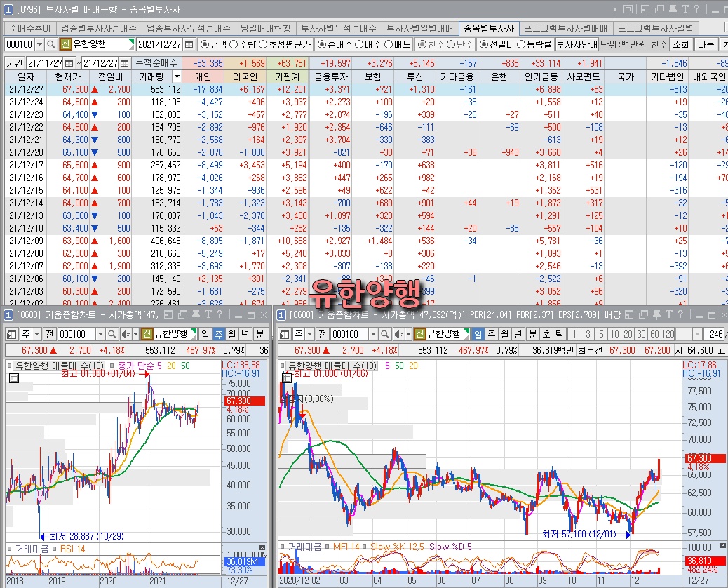728x588 pixels.
Task: Click the 투자자안내 button
Action: click(x=577, y=45)
